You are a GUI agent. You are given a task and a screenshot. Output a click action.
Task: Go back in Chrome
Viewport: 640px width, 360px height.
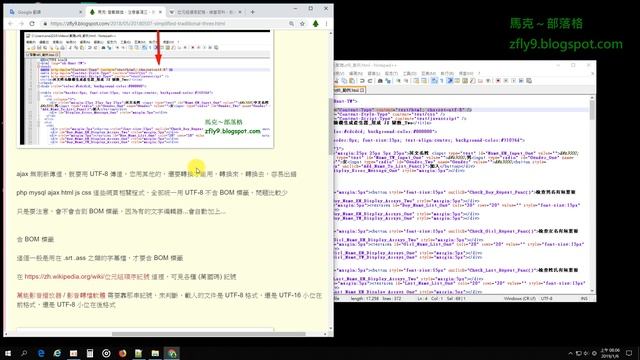point(11,24)
